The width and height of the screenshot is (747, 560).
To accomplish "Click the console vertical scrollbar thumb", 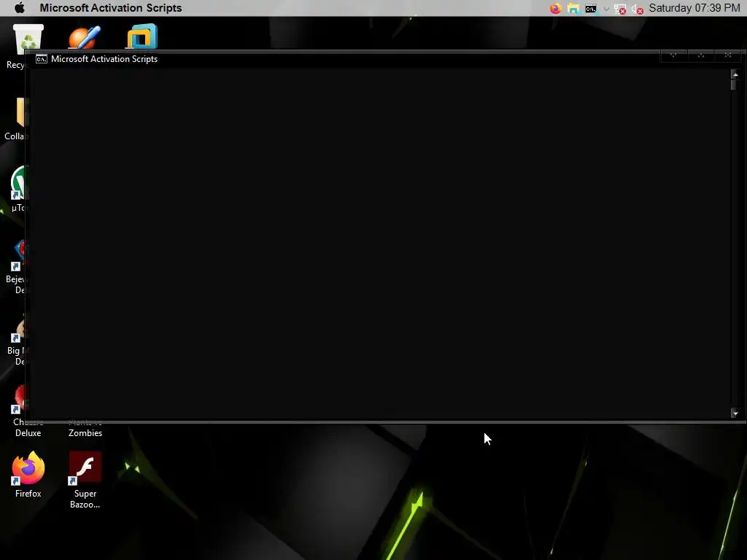I will pyautogui.click(x=734, y=85).
